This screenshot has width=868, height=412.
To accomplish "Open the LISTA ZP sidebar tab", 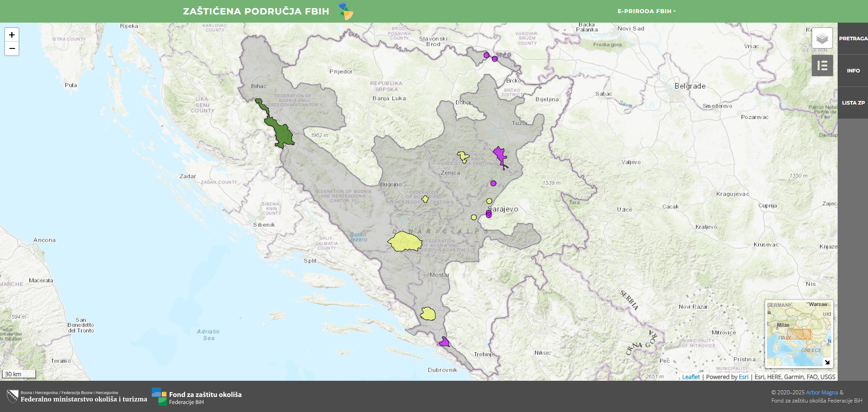I will [853, 103].
